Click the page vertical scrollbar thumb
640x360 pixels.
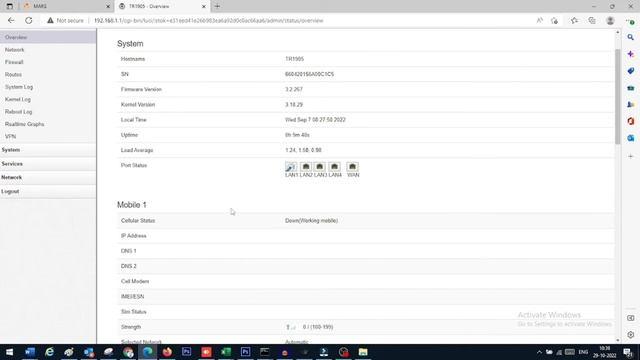(618, 96)
